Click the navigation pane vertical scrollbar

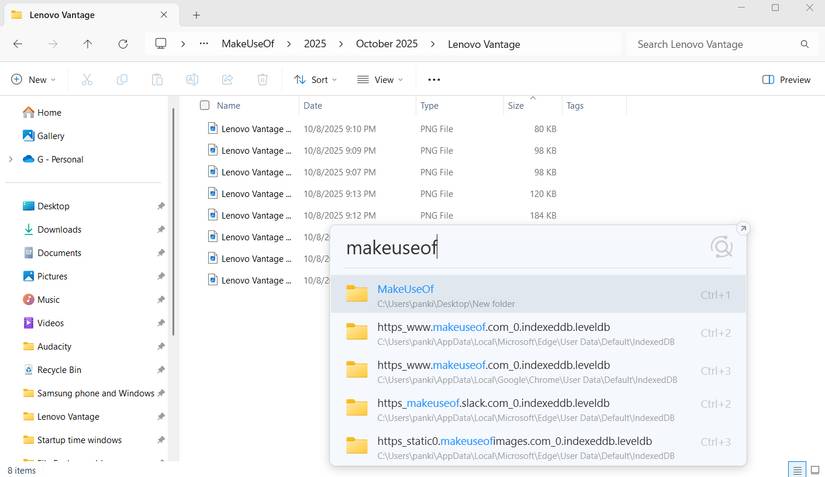coord(172,221)
